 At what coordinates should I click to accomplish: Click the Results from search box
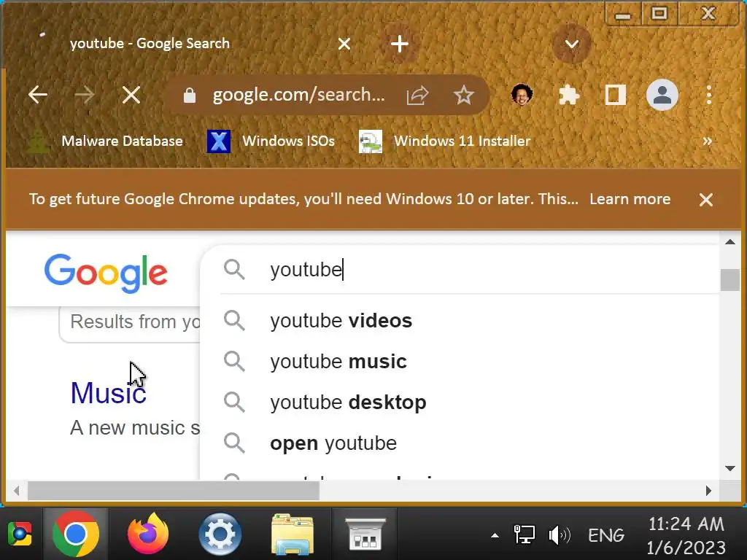click(x=130, y=322)
